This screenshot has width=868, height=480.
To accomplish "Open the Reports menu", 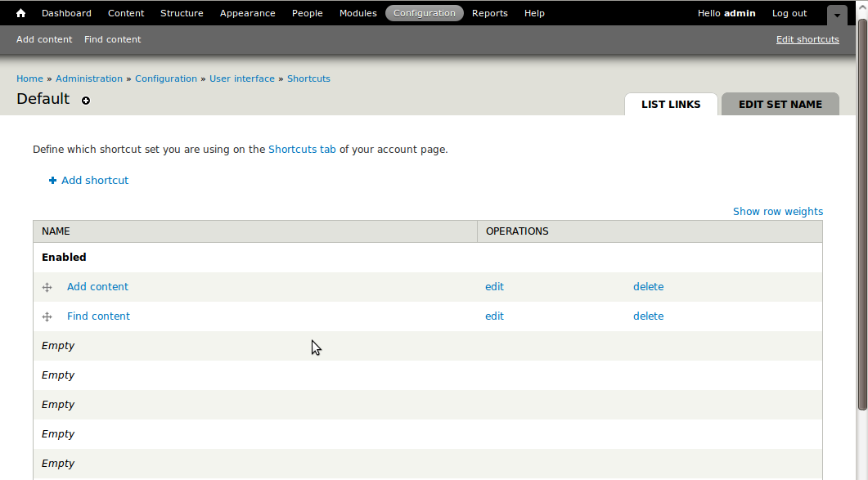I will [489, 13].
